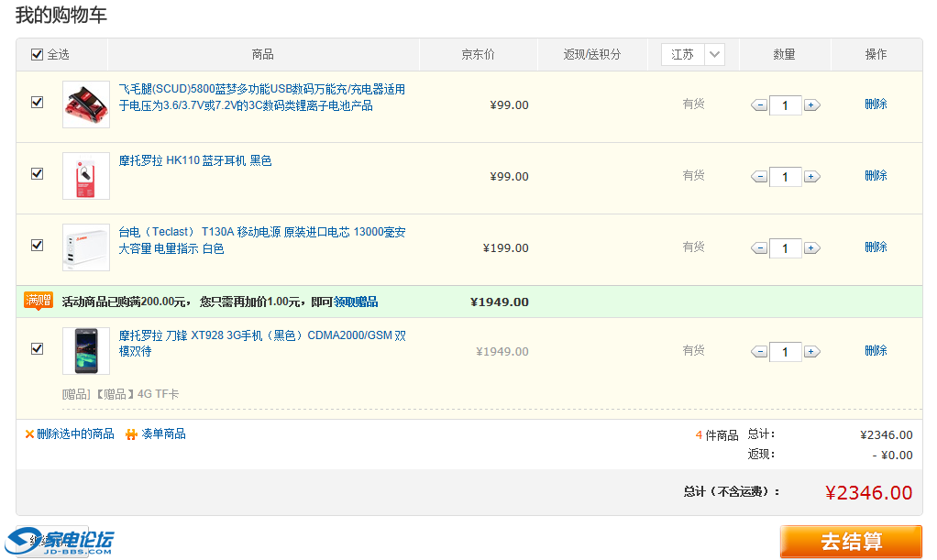Click plus button for Teclast T130A power bank
This screenshot has width=937, height=560.
click(x=811, y=248)
